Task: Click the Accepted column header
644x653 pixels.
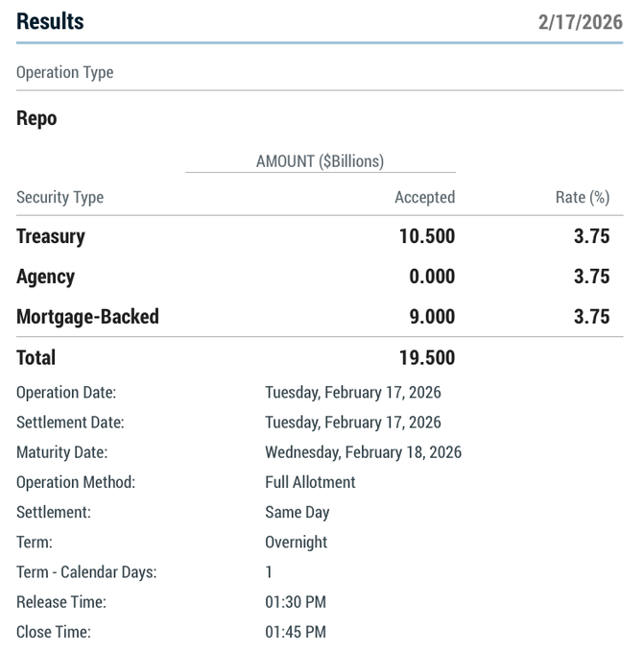Action: [x=424, y=198]
